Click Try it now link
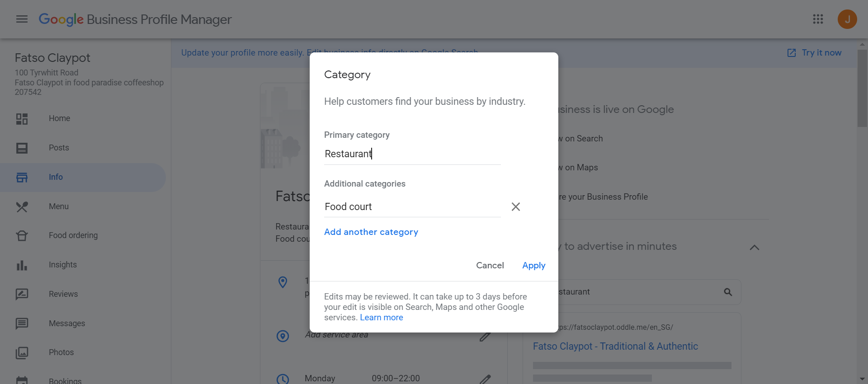The height and width of the screenshot is (384, 868). click(821, 53)
